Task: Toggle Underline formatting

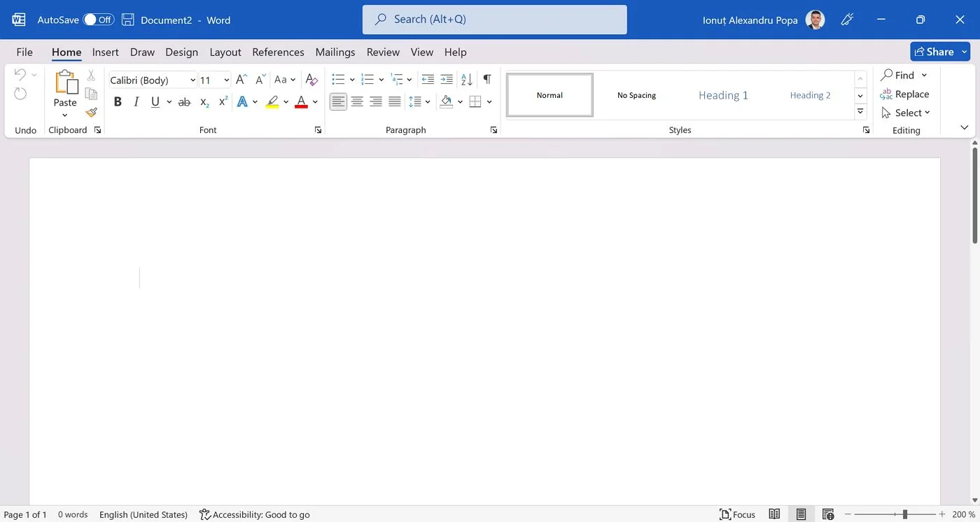Action: 155,102
